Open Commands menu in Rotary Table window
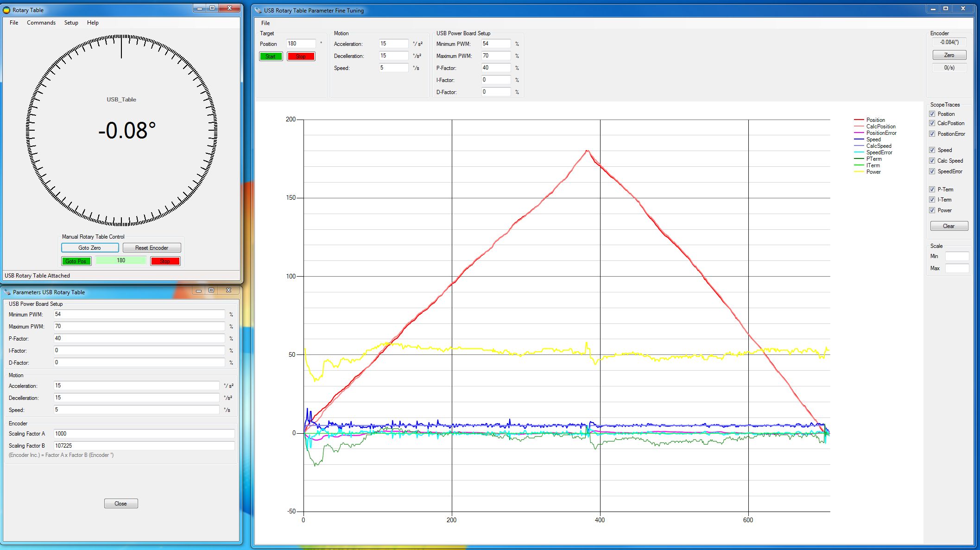Screen dimensions: 980x550 [x=41, y=23]
